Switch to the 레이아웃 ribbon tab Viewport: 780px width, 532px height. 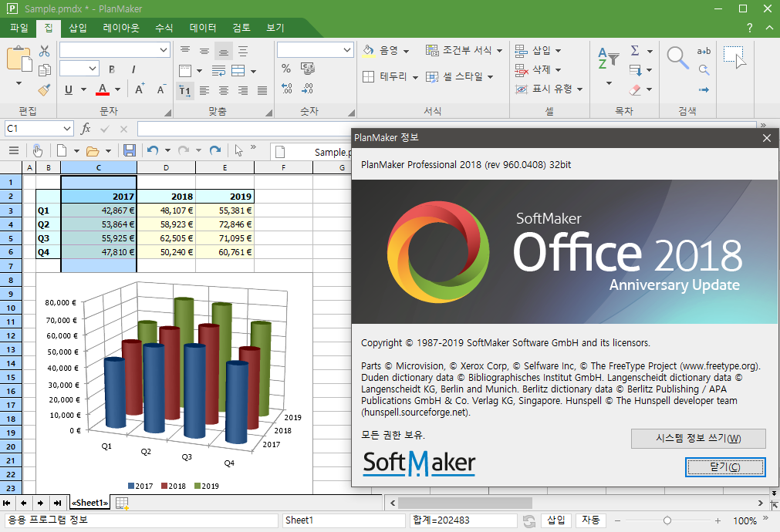click(x=121, y=28)
